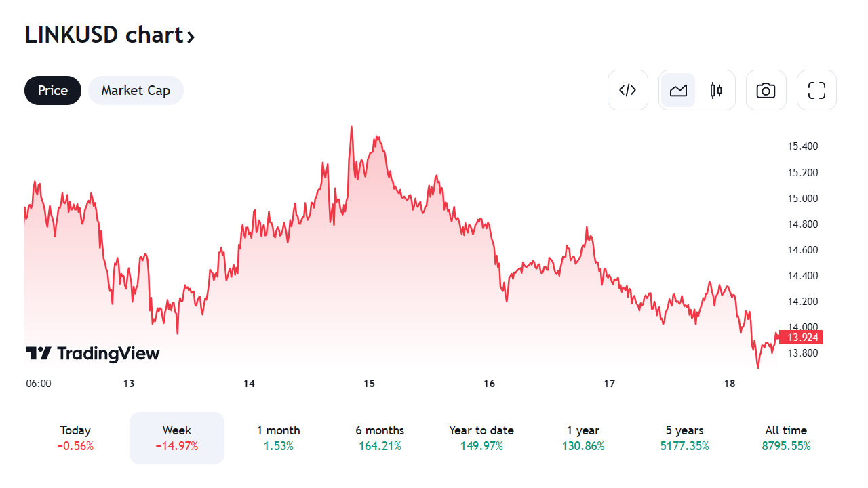
Task: Open the embed code widget icon
Action: (x=628, y=90)
